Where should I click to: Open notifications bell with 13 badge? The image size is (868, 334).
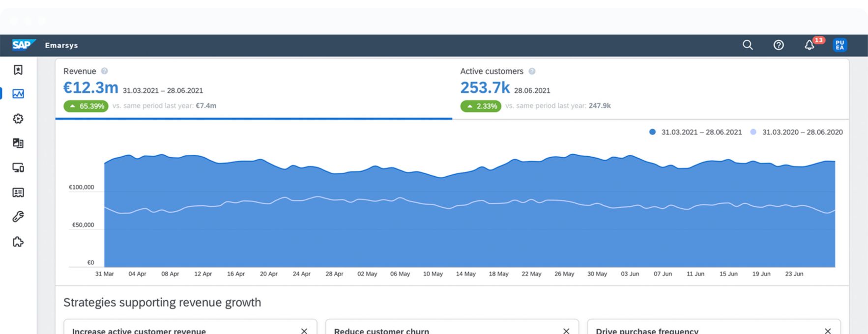coord(810,45)
